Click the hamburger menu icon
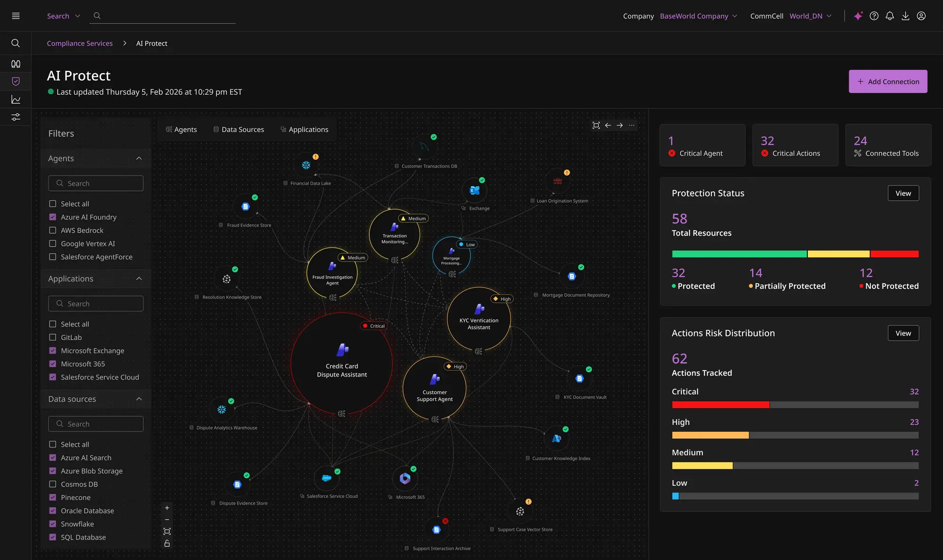Image resolution: width=943 pixels, height=560 pixels. point(16,16)
